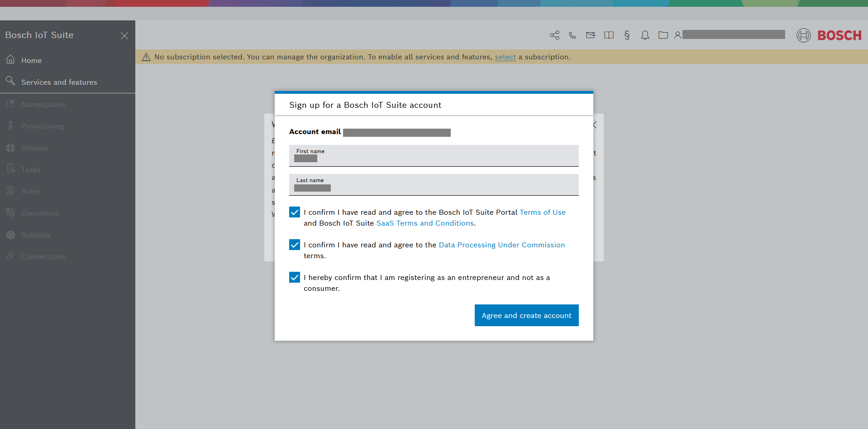This screenshot has height=429, width=868.
Task: Uncheck the Terms of Use confirmation checkbox
Action: pos(295,212)
